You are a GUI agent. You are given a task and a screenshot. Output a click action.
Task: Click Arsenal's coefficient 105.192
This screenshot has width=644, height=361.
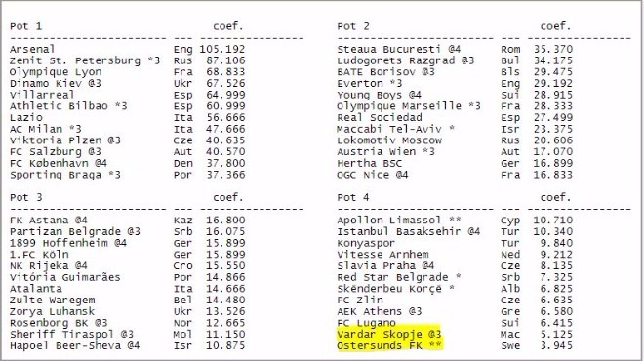(222, 50)
